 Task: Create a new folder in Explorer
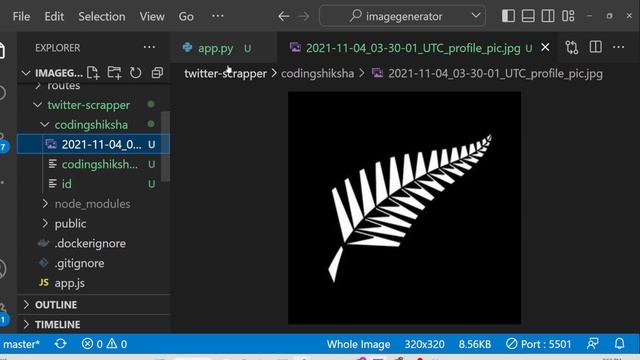(x=114, y=73)
